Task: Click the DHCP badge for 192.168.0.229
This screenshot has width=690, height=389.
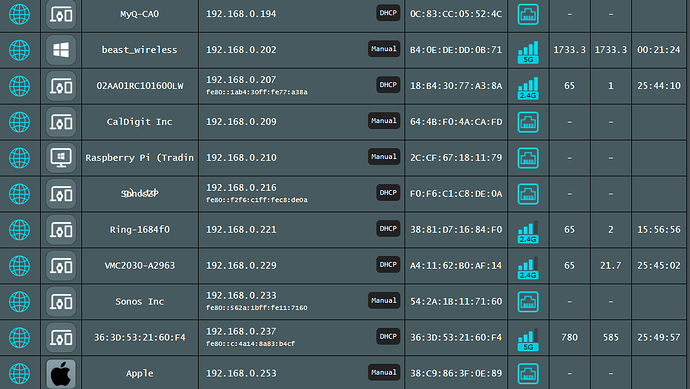Action: pyautogui.click(x=388, y=264)
